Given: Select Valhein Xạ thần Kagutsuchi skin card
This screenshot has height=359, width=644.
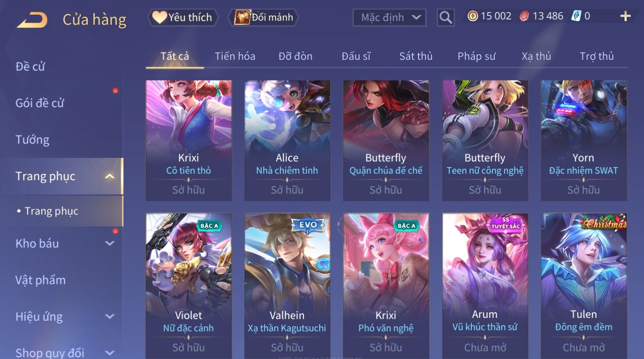Looking at the screenshot, I should point(287,286).
